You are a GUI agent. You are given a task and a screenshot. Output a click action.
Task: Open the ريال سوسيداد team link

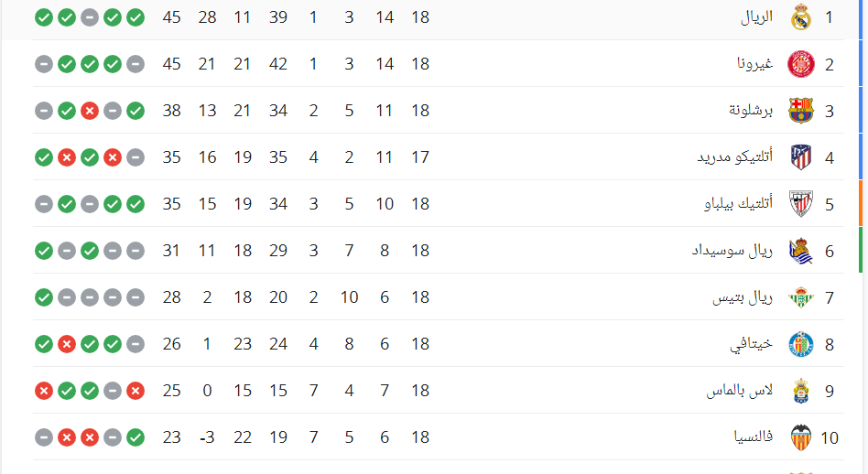(x=732, y=251)
